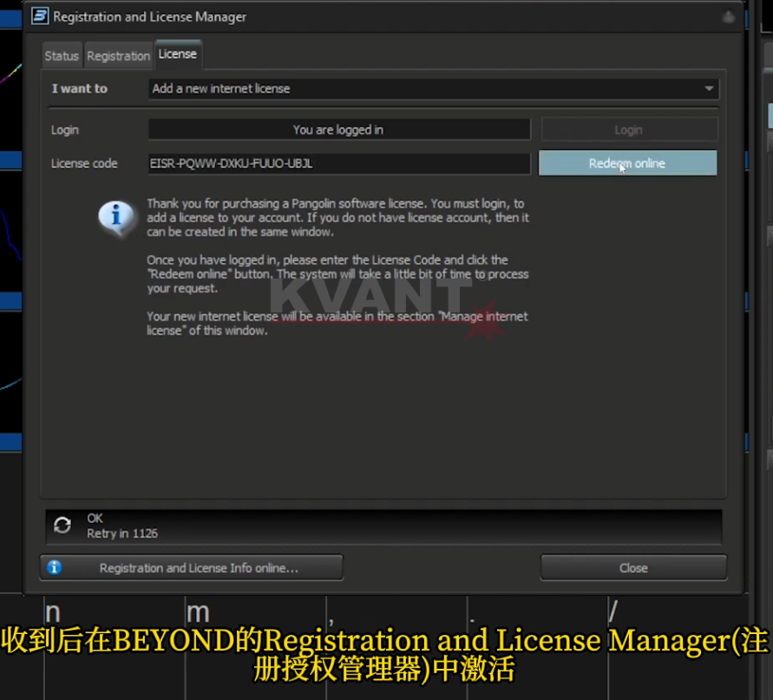
Task: Close the License Manager dialog
Action: 633,568
